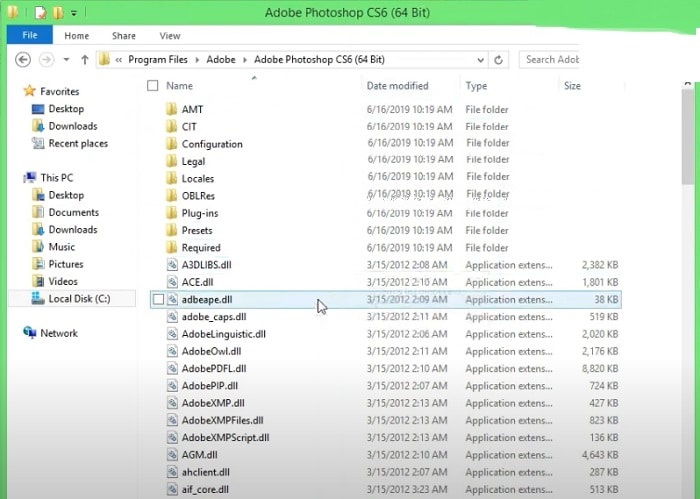Viewport: 700px width, 499px height.
Task: Click AdobeLinguistic.dll file icon
Action: click(172, 334)
